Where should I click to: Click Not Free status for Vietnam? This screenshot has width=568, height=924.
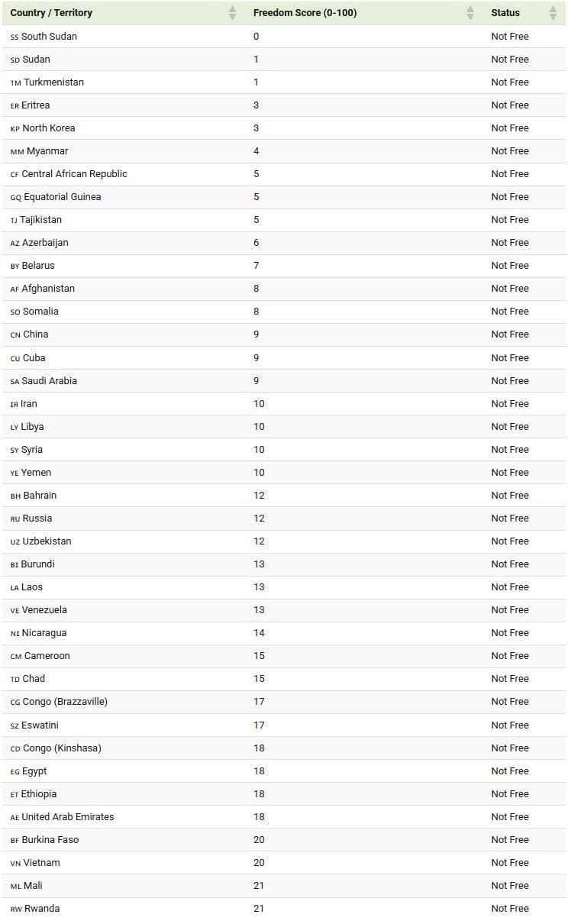510,862
